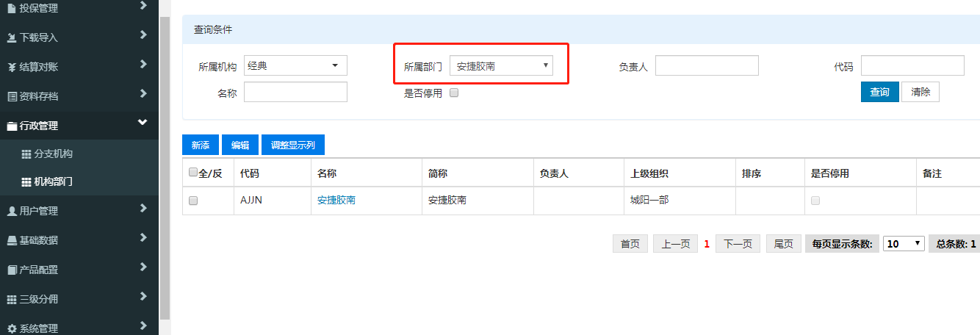
Task: Click the 编辑 edit button
Action: (240, 145)
